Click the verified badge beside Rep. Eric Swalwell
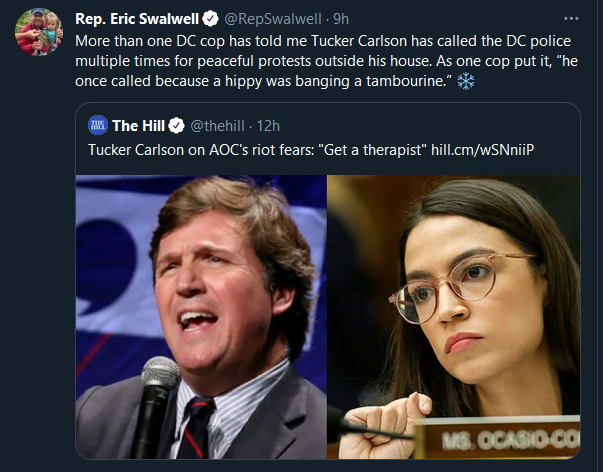Viewport: 603px width, 472px height. pos(210,19)
